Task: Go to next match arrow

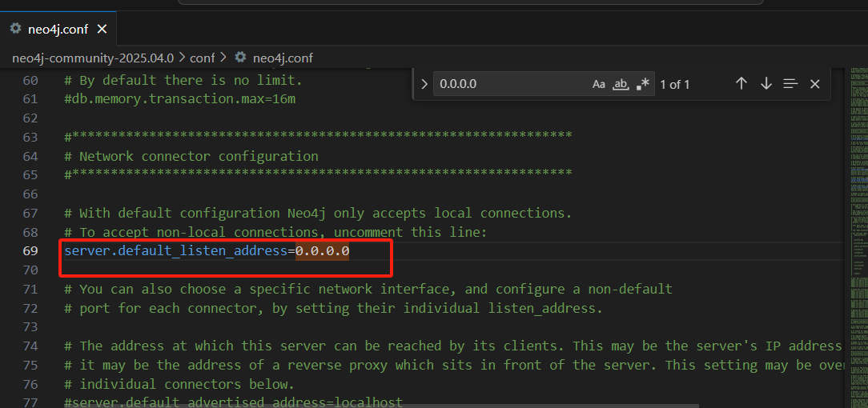Action: (x=766, y=83)
